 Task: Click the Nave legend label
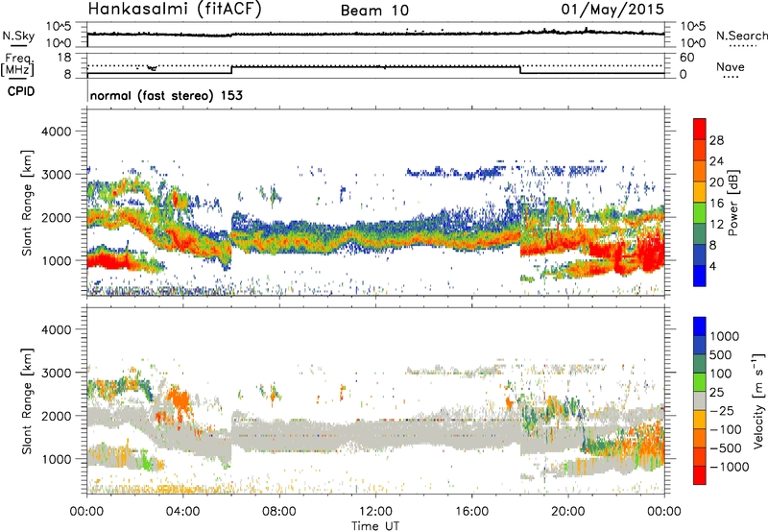(x=731, y=66)
